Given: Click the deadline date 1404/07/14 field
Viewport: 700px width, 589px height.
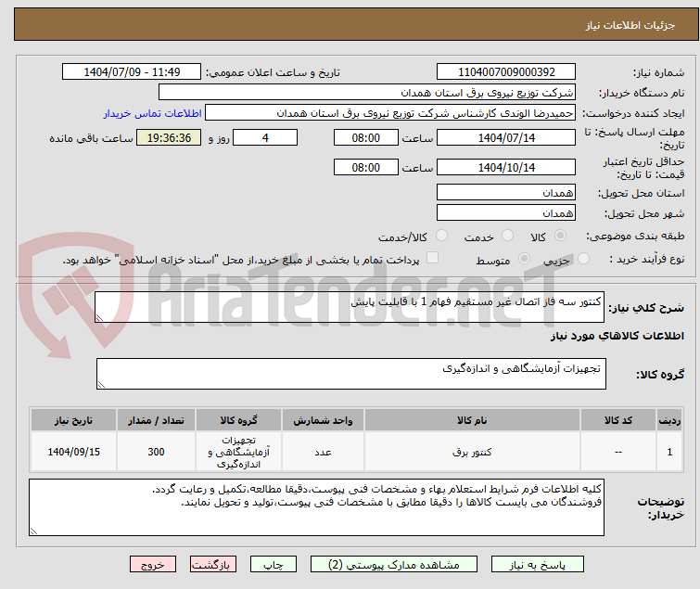Looking at the screenshot, I should (506, 137).
